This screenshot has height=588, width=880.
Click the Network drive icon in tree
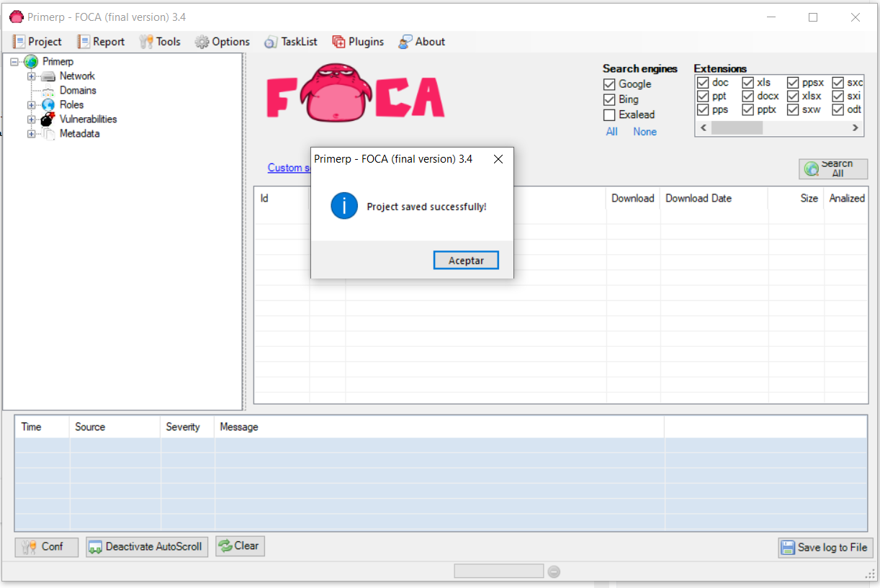click(x=48, y=76)
